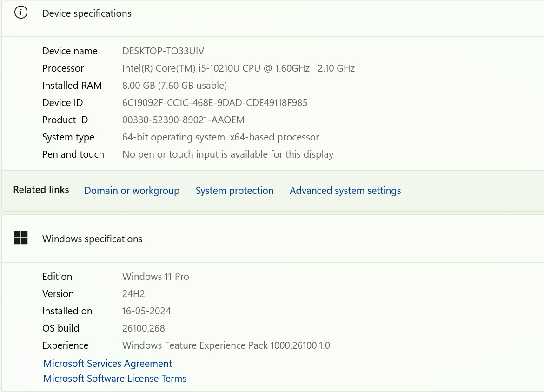
Task: Click the OS build number 26100.268
Action: (143, 328)
